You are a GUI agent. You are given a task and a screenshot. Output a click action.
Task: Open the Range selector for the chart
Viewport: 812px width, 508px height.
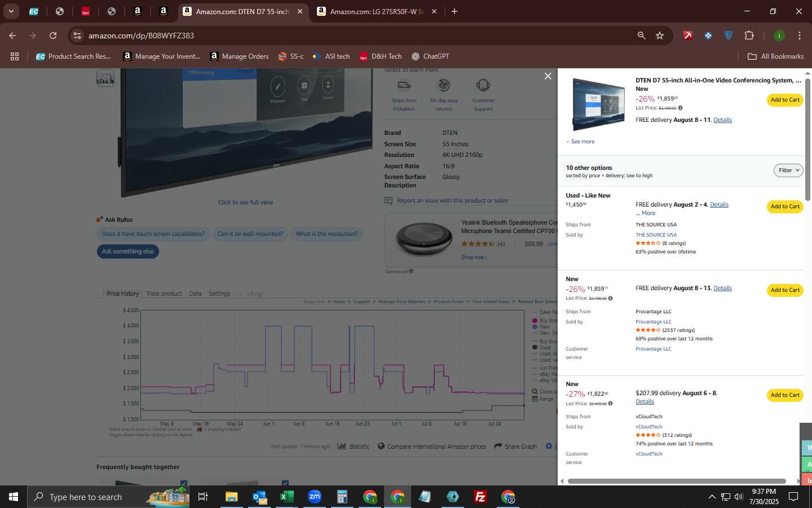[542, 399]
